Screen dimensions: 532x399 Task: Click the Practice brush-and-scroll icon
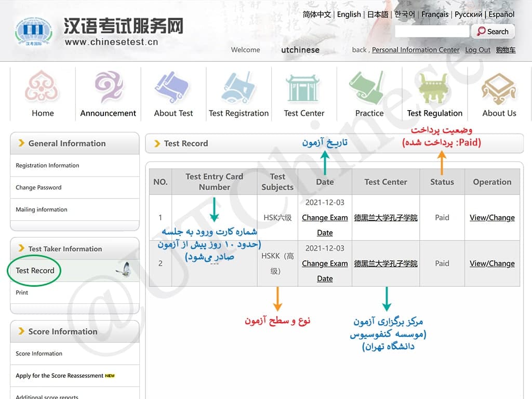click(x=367, y=87)
